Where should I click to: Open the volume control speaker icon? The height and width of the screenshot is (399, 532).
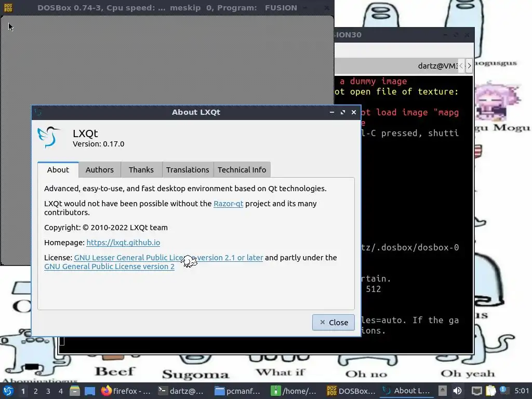click(457, 391)
